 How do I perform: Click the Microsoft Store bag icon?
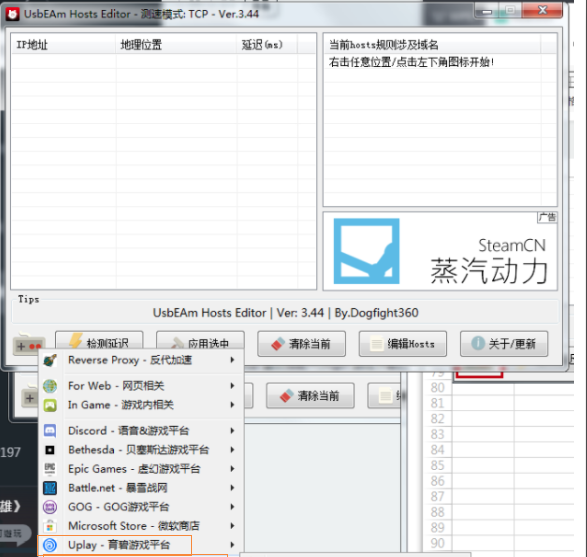coord(50,526)
